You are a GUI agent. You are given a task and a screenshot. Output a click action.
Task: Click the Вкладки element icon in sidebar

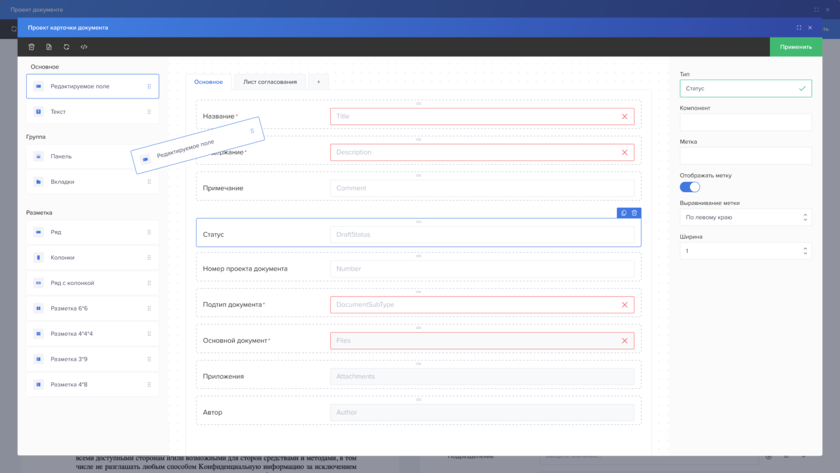coord(39,182)
